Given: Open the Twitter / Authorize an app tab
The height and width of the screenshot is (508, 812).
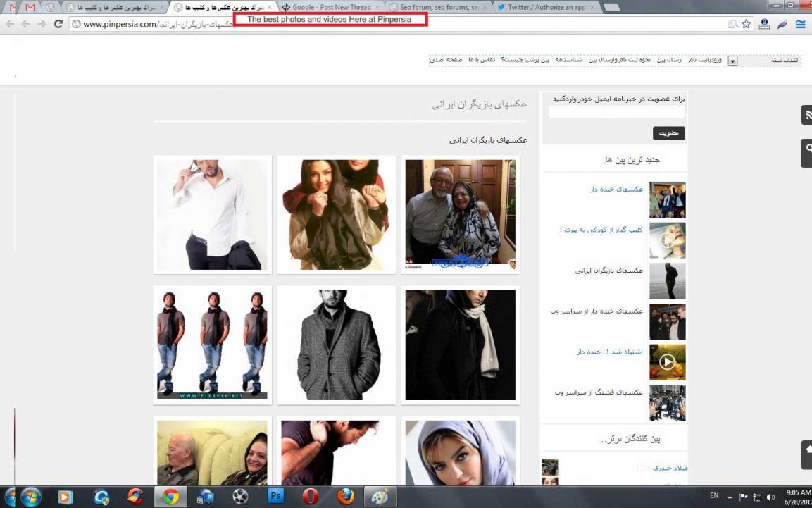Looking at the screenshot, I should tap(546, 7).
